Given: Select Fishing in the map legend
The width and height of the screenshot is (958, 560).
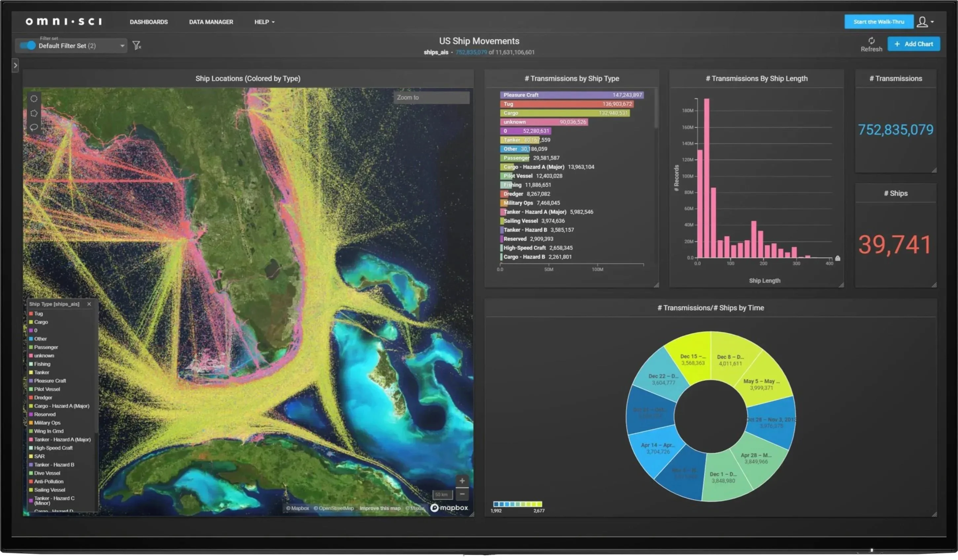Looking at the screenshot, I should [x=42, y=364].
